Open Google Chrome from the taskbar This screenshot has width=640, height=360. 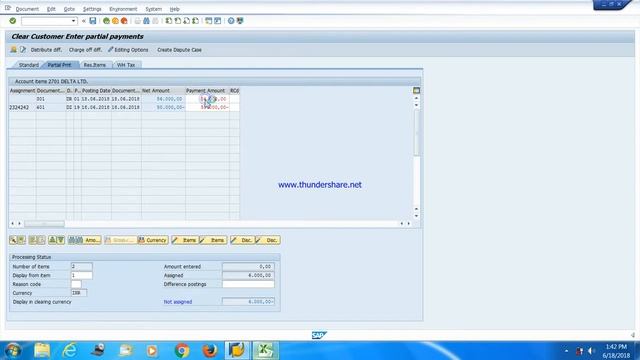pyautogui.click(x=182, y=350)
